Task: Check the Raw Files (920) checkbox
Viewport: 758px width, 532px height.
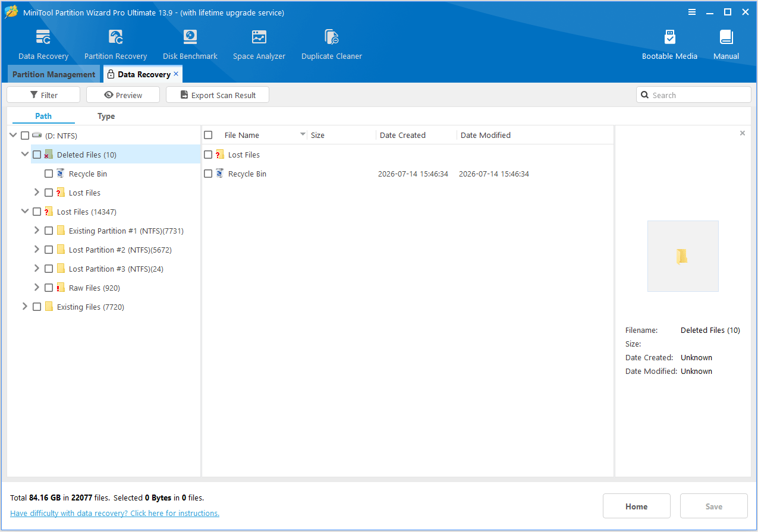Action: [x=49, y=288]
